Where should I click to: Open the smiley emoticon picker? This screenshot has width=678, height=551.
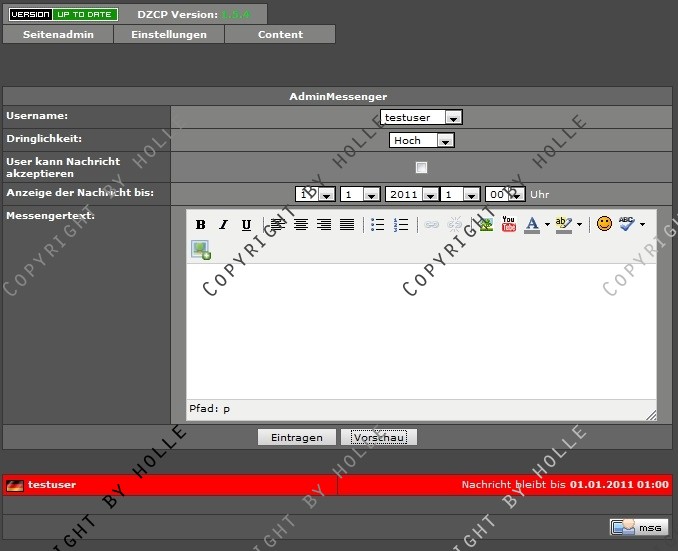(x=604, y=224)
